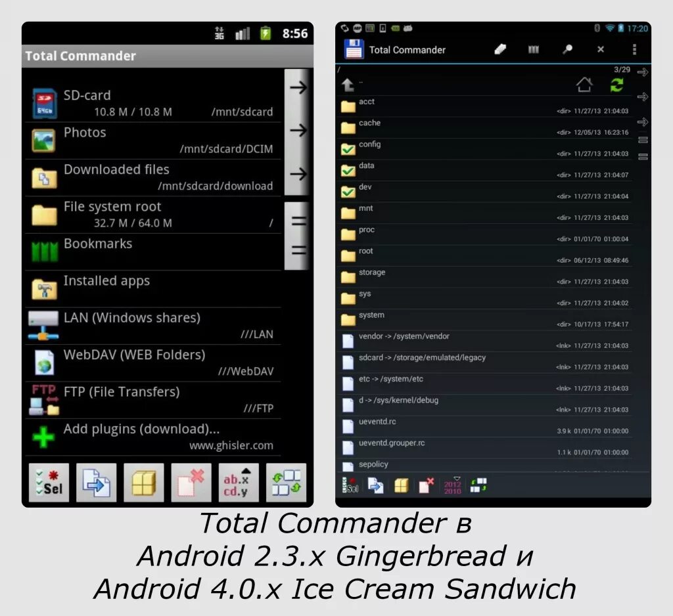Open LAN (Windows shares) plugin
The height and width of the screenshot is (616, 673).
(x=152, y=326)
